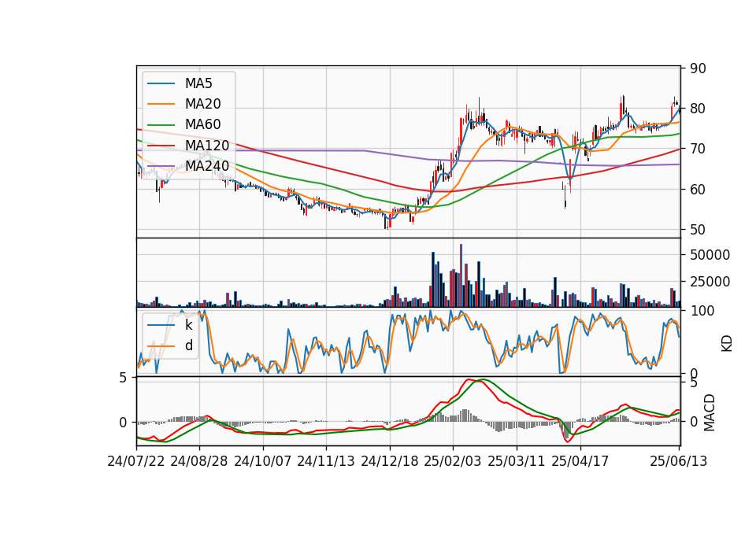
Task: Click the MA240 legend label
Action: 207,166
